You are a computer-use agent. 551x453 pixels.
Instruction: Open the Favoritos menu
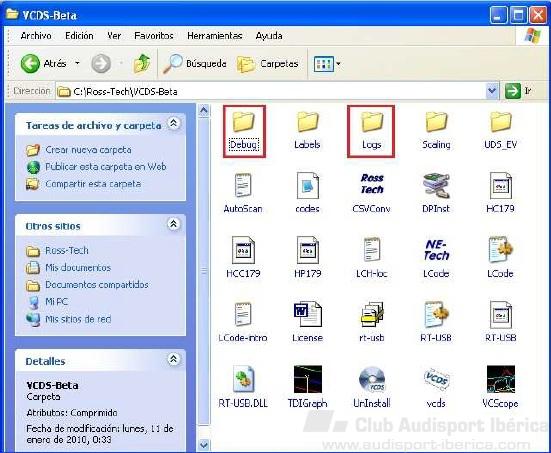(x=154, y=35)
